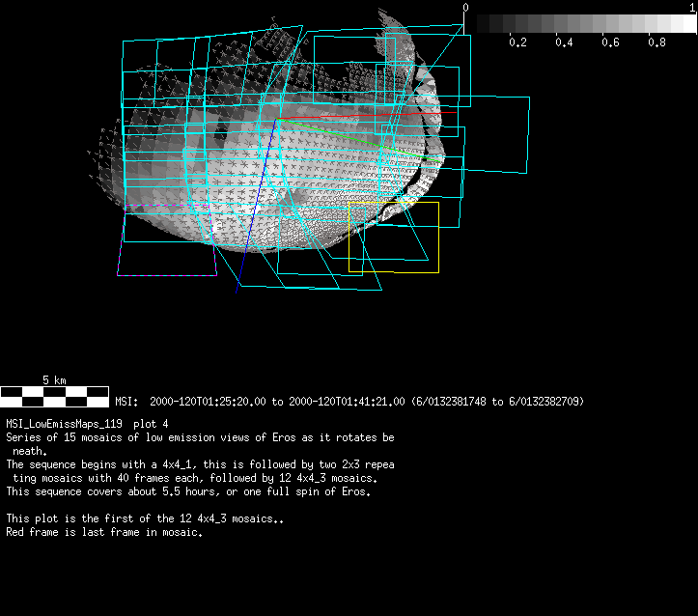Click the 0 label above the colorbar
The width and height of the screenshot is (698, 616).
click(465, 8)
